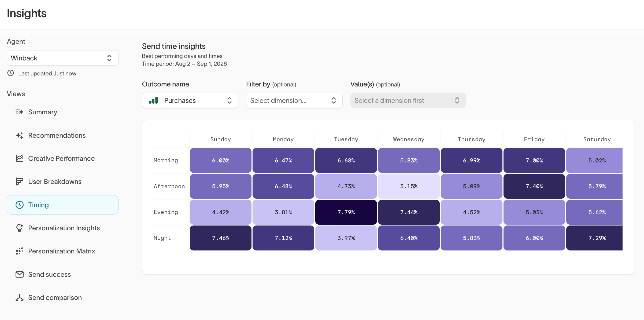
Task: Click the Saturday Night 7.29% cell
Action: click(594, 238)
